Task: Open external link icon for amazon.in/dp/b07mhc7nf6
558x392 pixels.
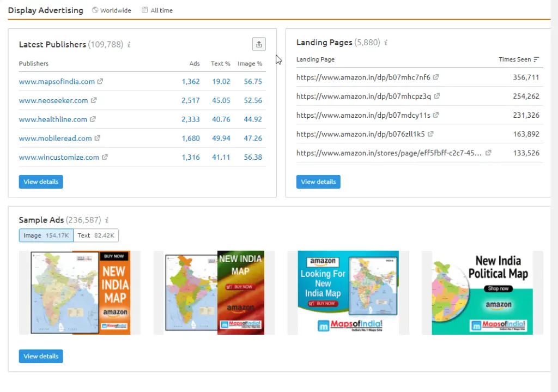Action: 435,77
